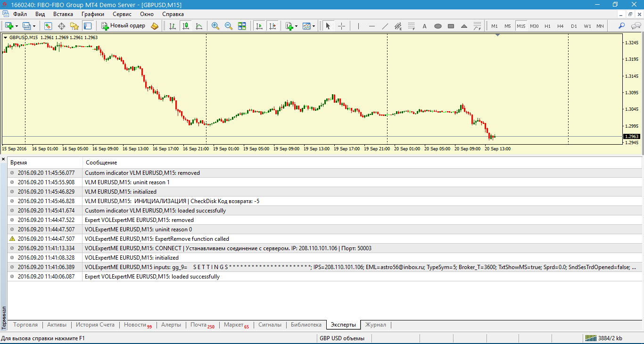Screen dimensions: 644x344
Task: Open the Справка menu
Action: (173, 14)
